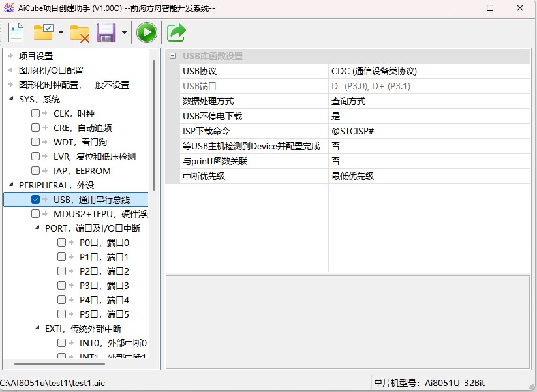This screenshot has height=392, width=537.
Task: Change USB不停电下载 value 是
Action: 429,116
